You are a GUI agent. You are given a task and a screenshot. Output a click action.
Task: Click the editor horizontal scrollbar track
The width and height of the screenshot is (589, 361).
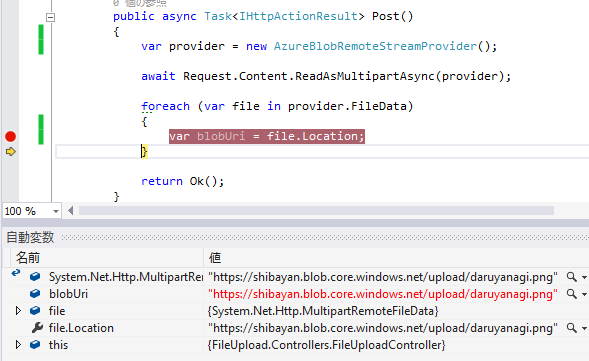[316, 211]
